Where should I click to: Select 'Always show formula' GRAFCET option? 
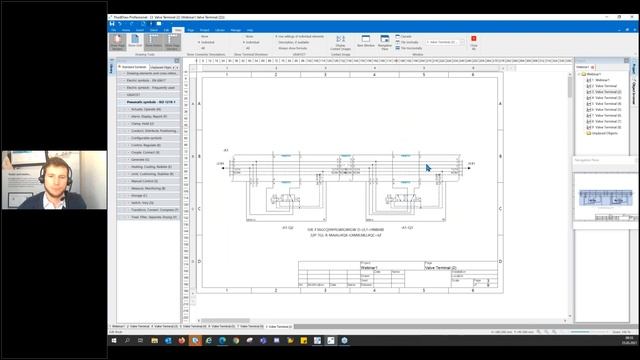pos(291,48)
